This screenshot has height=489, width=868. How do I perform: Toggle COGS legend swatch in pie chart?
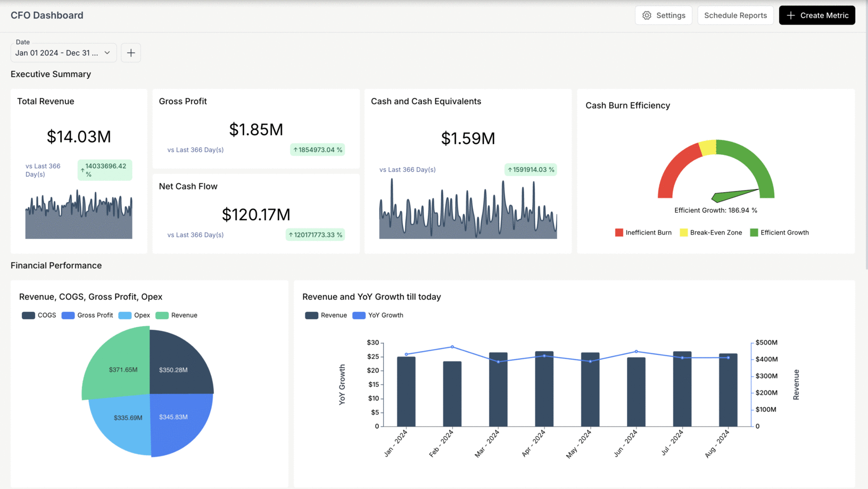coord(28,316)
